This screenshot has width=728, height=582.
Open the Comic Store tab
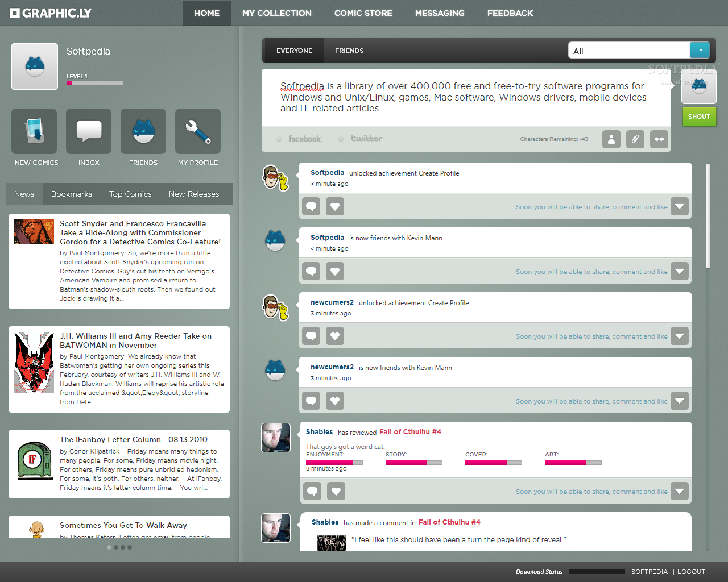(363, 13)
